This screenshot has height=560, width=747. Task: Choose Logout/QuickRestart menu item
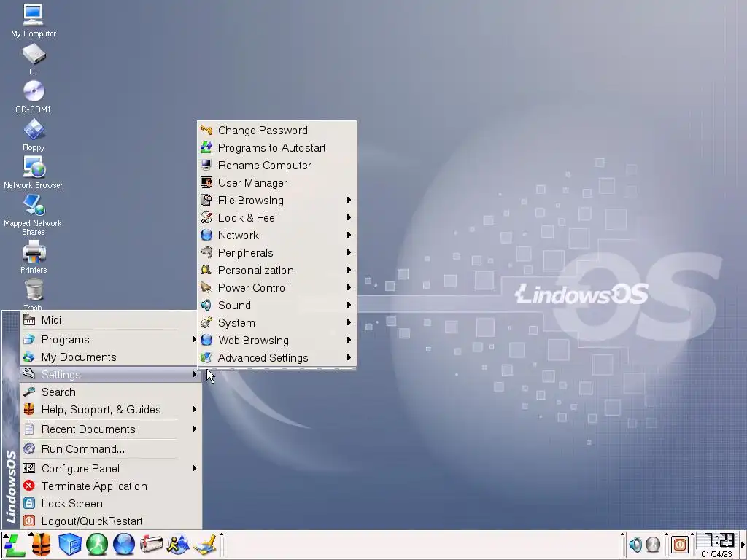tap(110, 521)
